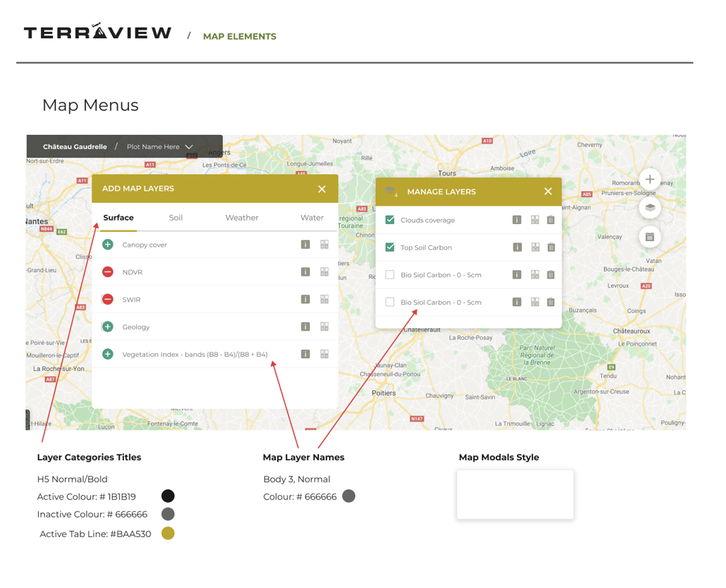Click grid icon on Top Soil Carbon row
This screenshot has width=726, height=588.
click(x=535, y=247)
